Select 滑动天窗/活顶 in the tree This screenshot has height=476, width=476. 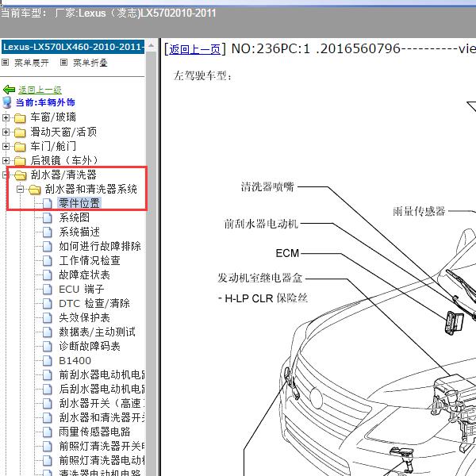[x=63, y=132]
